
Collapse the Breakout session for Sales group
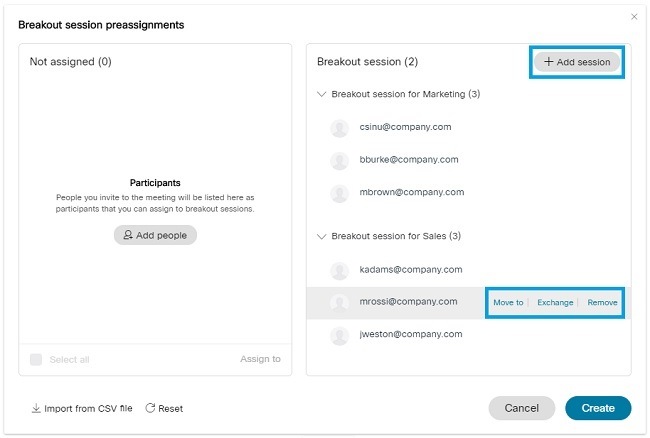point(321,237)
